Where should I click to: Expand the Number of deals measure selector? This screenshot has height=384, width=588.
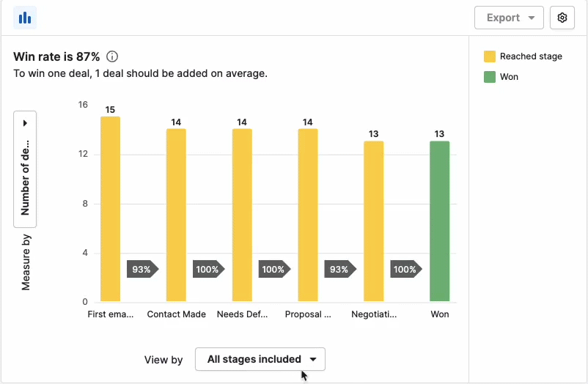[x=25, y=169]
